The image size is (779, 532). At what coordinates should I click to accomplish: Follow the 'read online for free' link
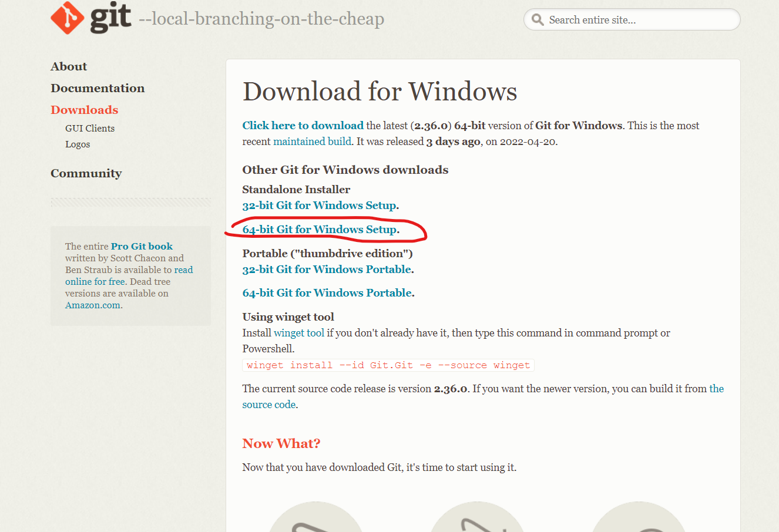(129, 276)
